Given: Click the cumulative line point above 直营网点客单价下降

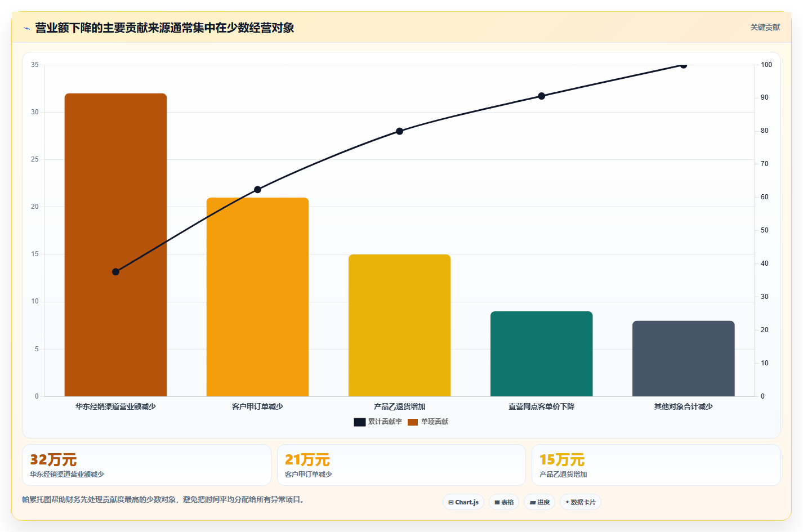Looking at the screenshot, I should click(541, 96).
